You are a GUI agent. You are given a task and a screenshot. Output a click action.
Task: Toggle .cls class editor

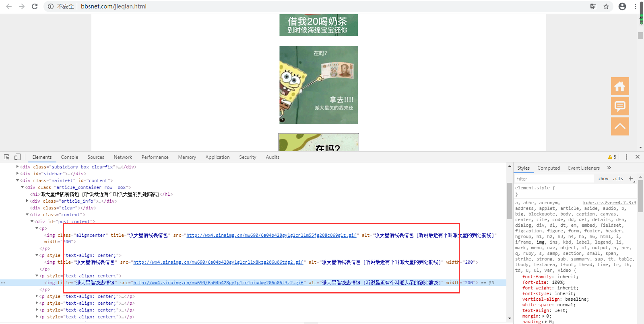[619, 178]
